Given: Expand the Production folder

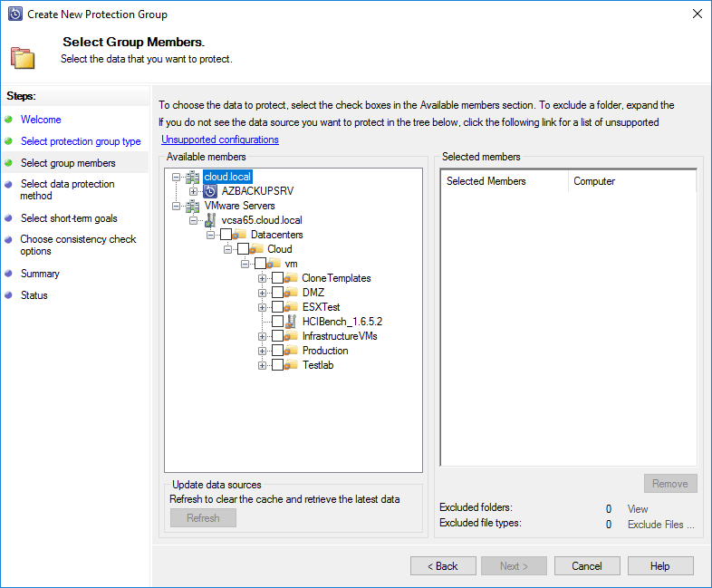Looking at the screenshot, I should (263, 352).
